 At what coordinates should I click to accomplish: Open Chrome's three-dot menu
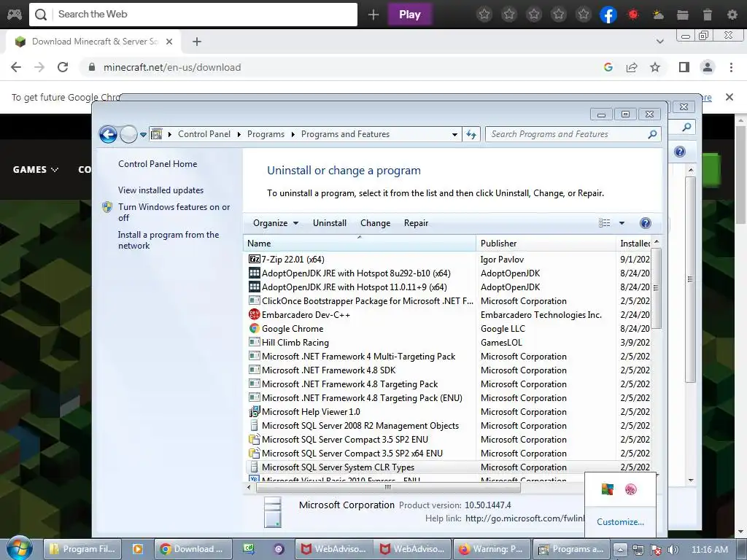coord(731,67)
